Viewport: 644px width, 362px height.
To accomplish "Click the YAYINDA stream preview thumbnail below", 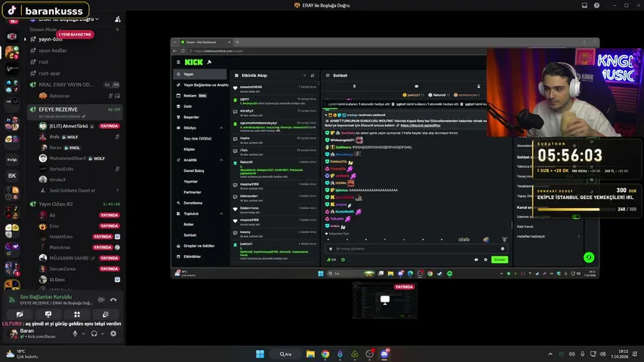I will 384,299.
